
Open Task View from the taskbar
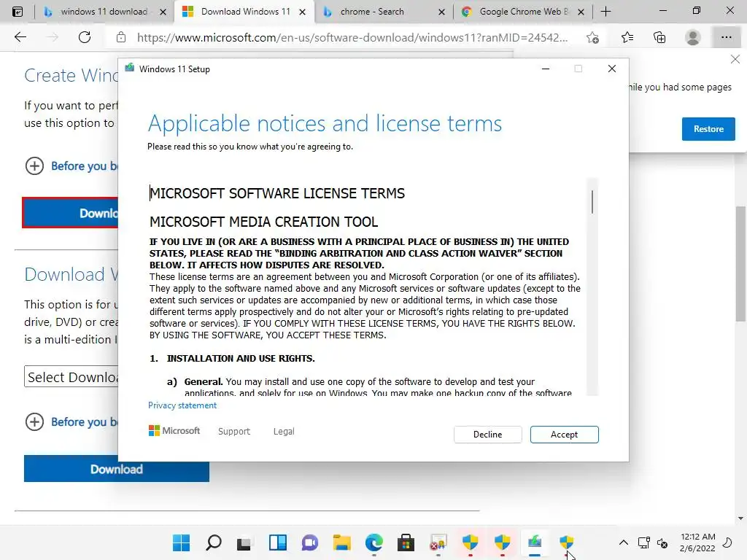[244, 542]
